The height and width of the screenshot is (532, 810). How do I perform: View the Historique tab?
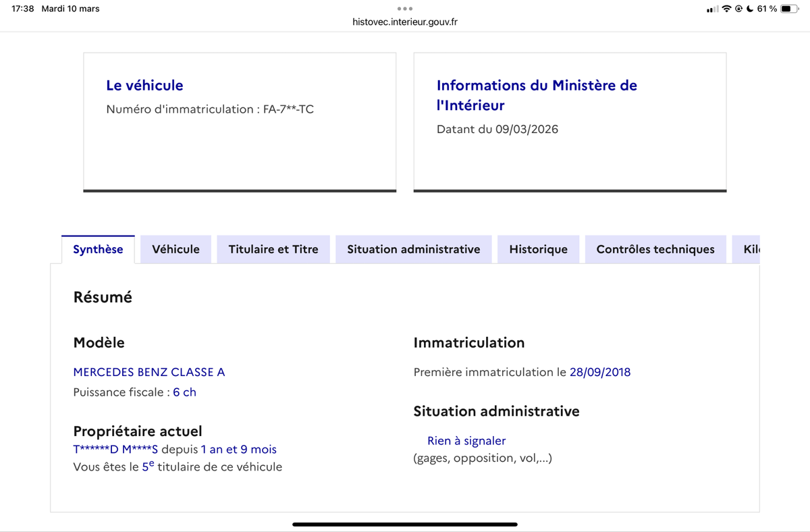coord(538,249)
